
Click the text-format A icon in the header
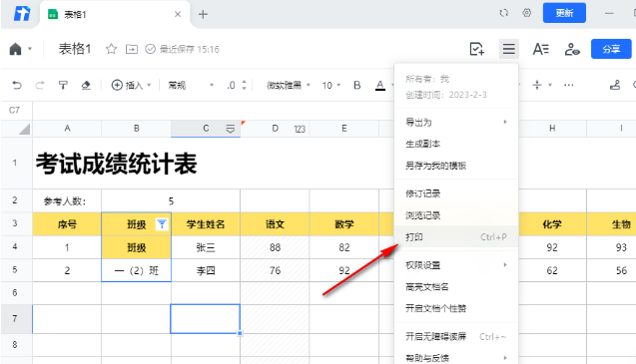(x=541, y=49)
